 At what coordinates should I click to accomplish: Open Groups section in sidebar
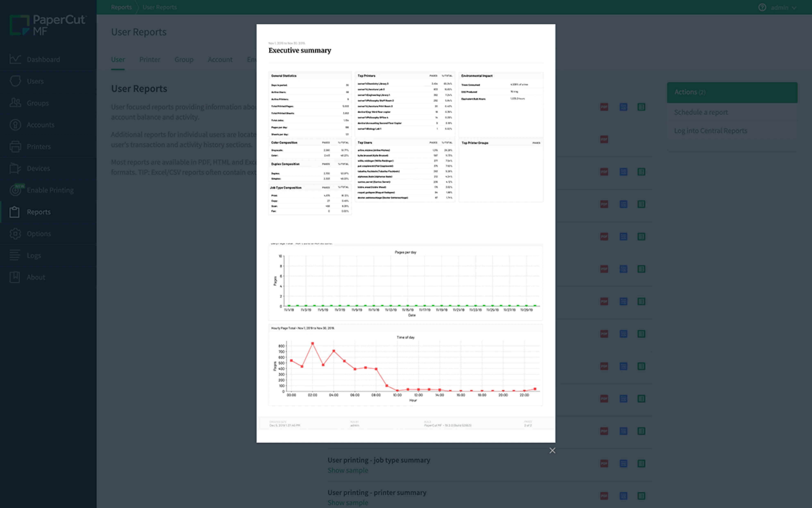point(38,103)
